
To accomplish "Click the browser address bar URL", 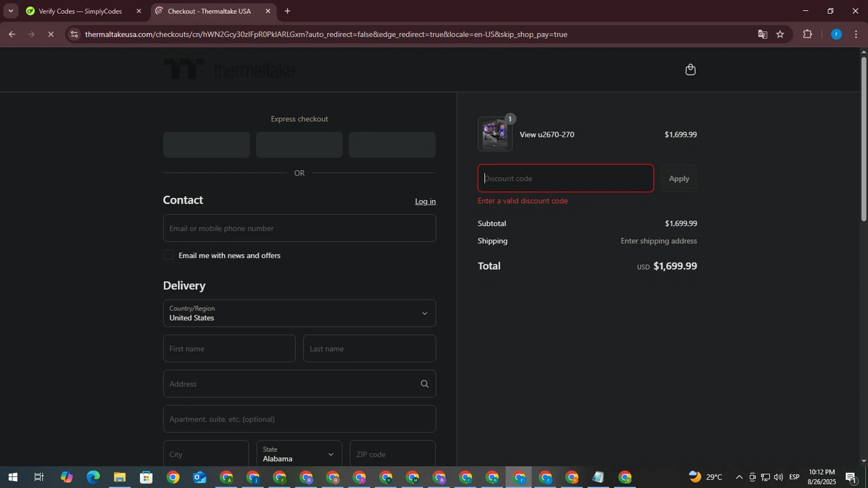I will point(326,34).
